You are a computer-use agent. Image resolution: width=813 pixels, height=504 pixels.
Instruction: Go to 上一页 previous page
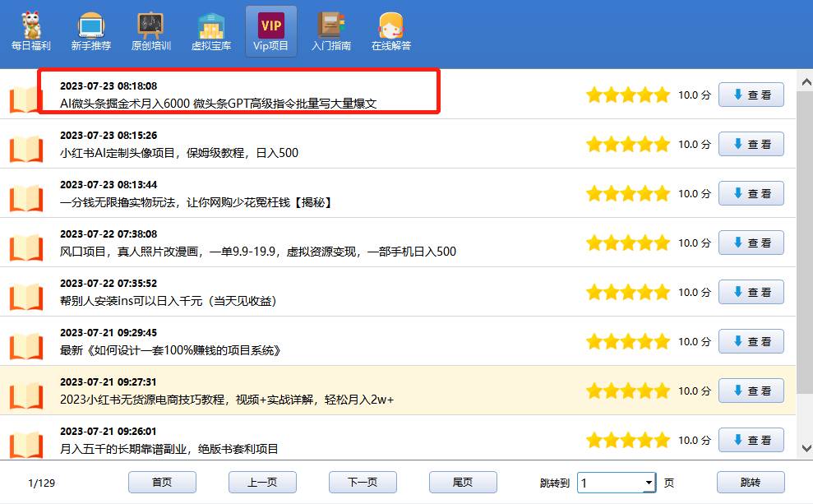point(262,483)
